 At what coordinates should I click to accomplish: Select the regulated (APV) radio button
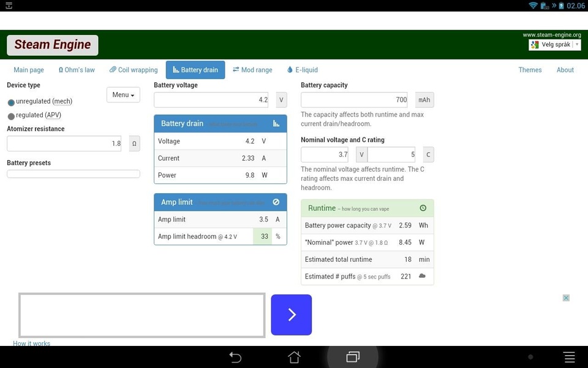[x=11, y=116]
